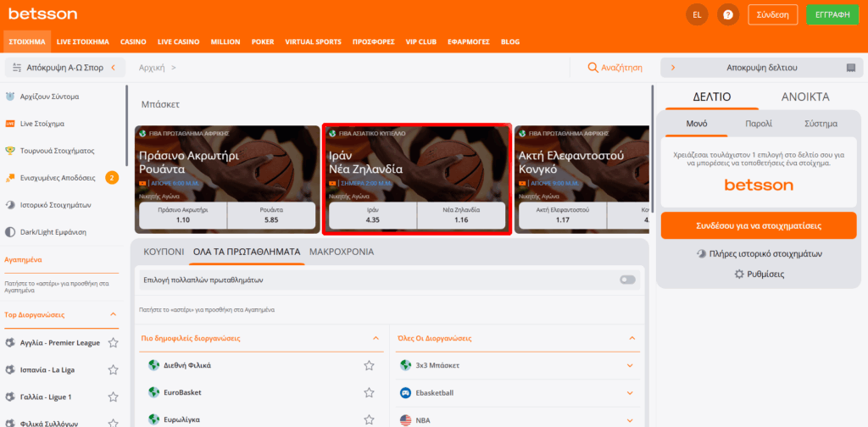Click the Ebasketball category icon
Viewport: 868px width, 427px height.
click(406, 393)
